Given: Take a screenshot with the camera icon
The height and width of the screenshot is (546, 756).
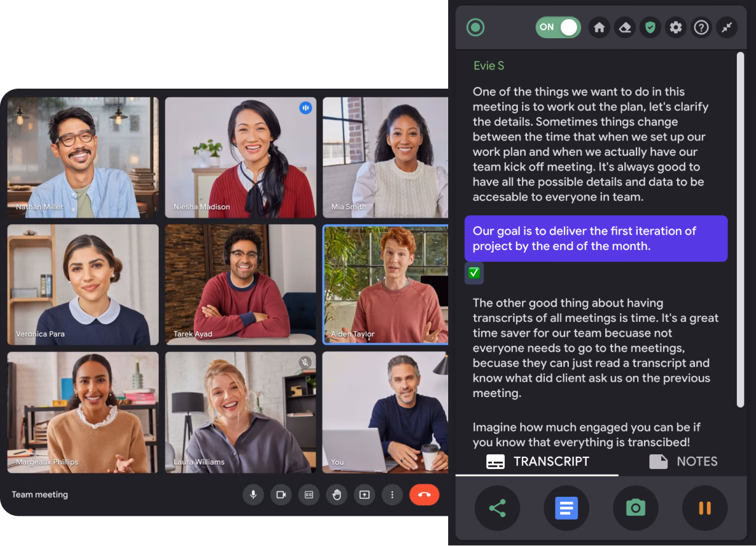Looking at the screenshot, I should pyautogui.click(x=636, y=508).
